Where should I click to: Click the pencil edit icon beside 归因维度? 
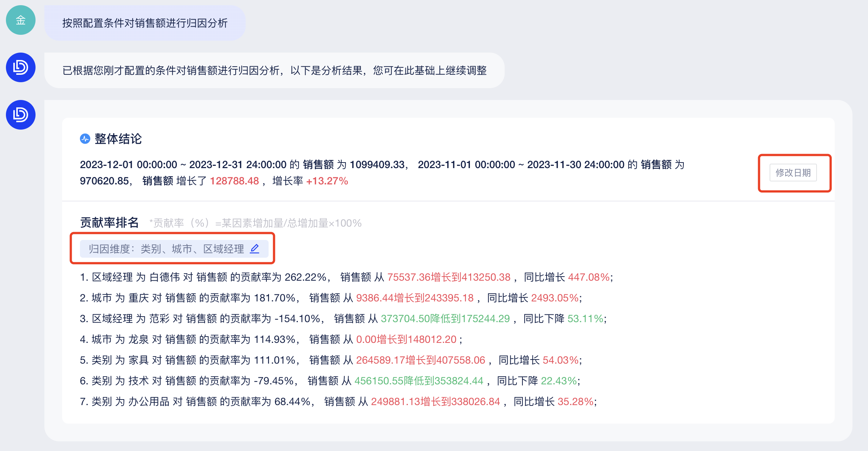(255, 248)
